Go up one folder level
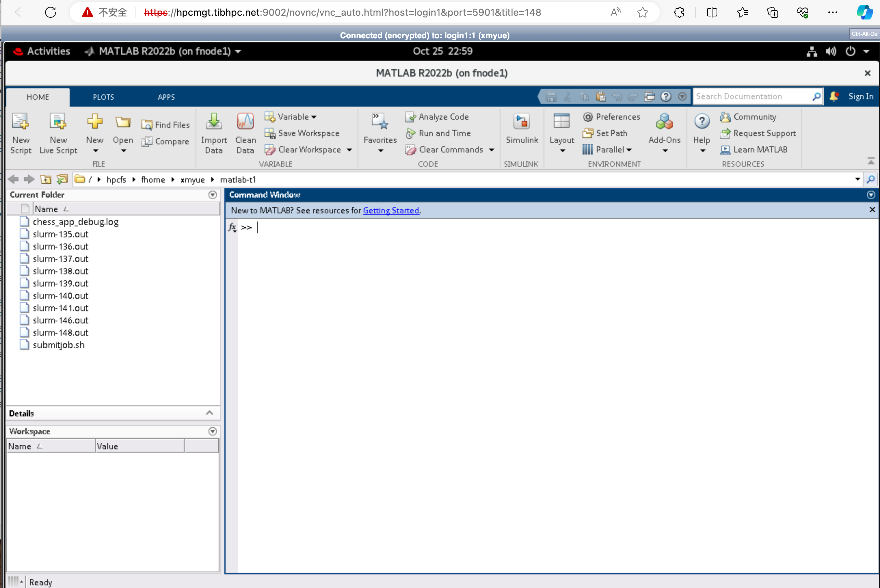 point(46,179)
